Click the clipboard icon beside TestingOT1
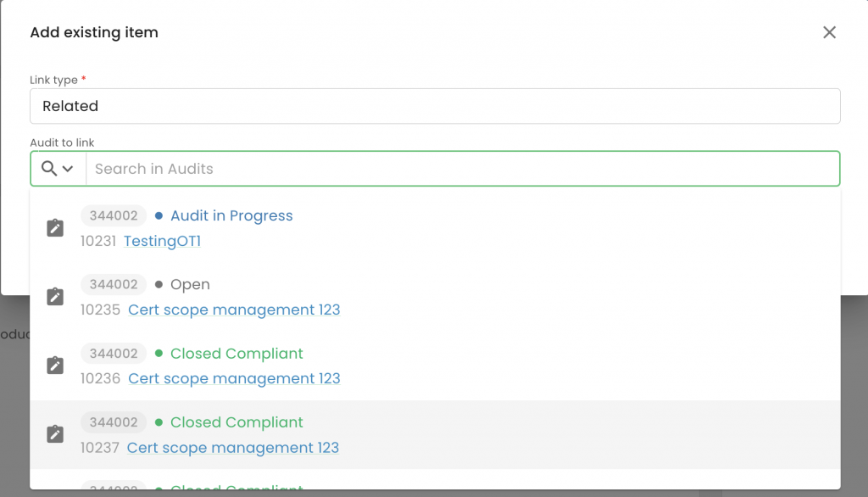This screenshot has height=497, width=868. tap(55, 228)
